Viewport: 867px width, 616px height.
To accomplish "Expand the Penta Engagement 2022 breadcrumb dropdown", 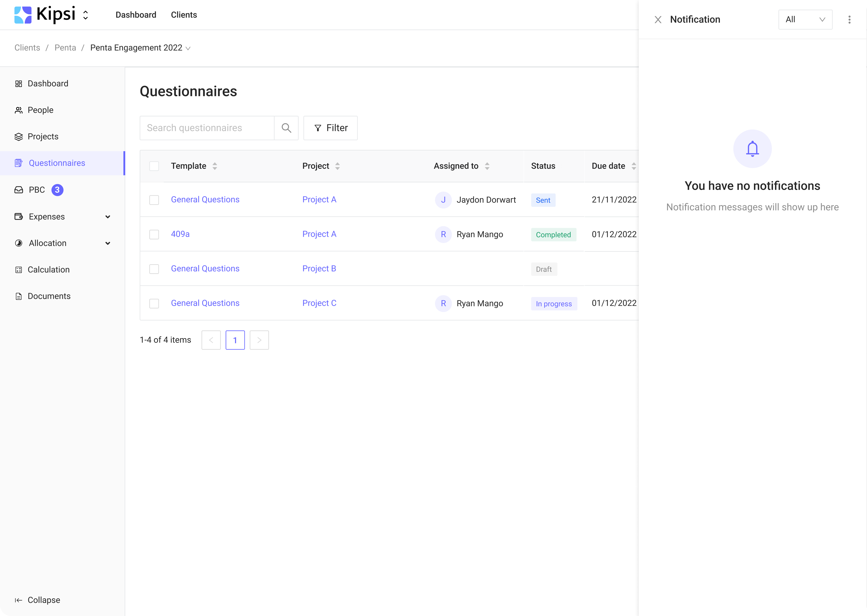I will pyautogui.click(x=188, y=48).
